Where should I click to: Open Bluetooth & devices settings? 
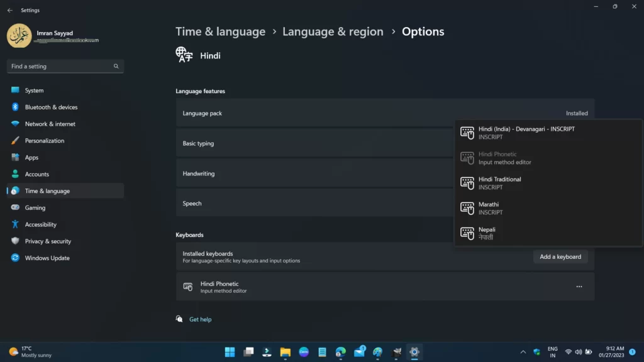coord(65,107)
